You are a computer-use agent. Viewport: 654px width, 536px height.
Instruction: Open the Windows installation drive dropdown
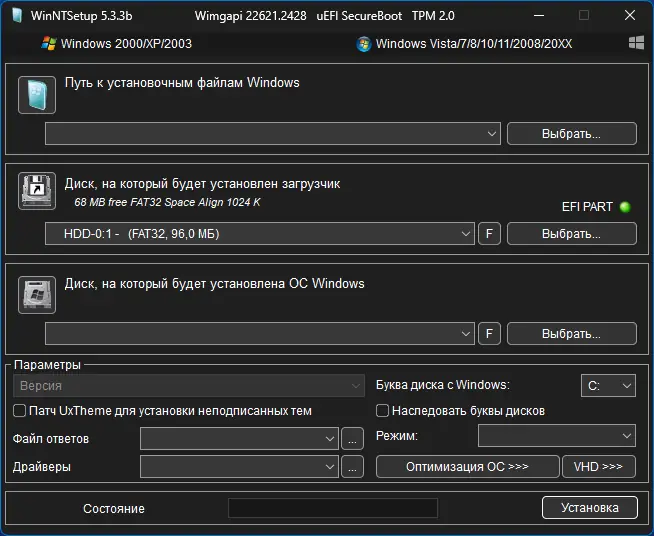(259, 334)
